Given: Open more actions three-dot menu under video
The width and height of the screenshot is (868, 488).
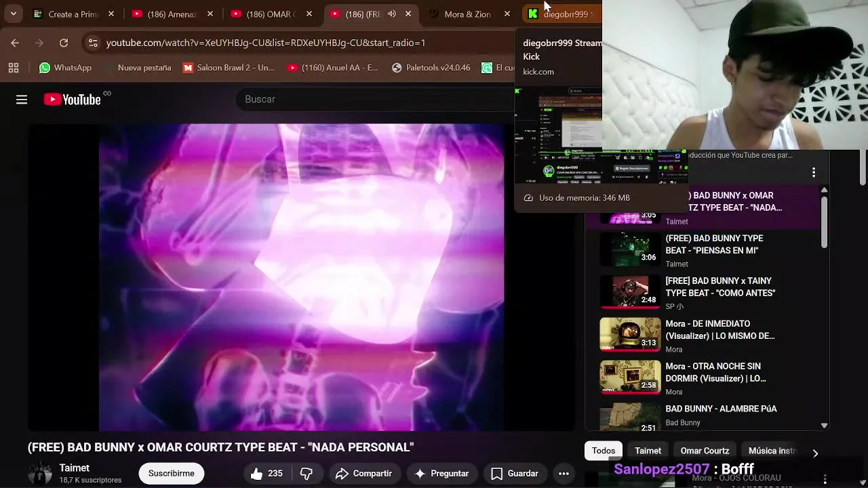Looking at the screenshot, I should coord(564,473).
